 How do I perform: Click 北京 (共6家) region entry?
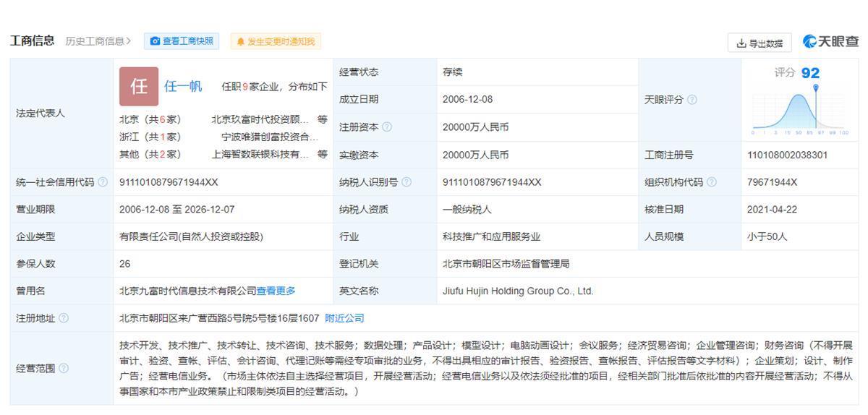(x=150, y=119)
